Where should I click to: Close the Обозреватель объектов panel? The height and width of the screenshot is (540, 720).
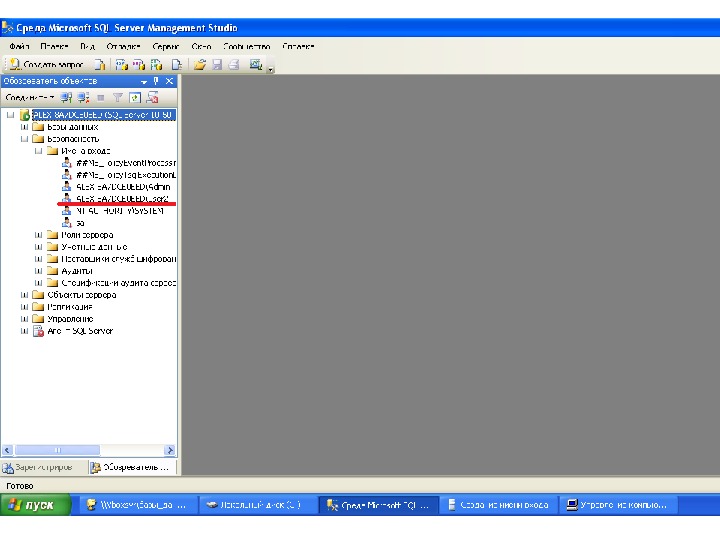[169, 81]
